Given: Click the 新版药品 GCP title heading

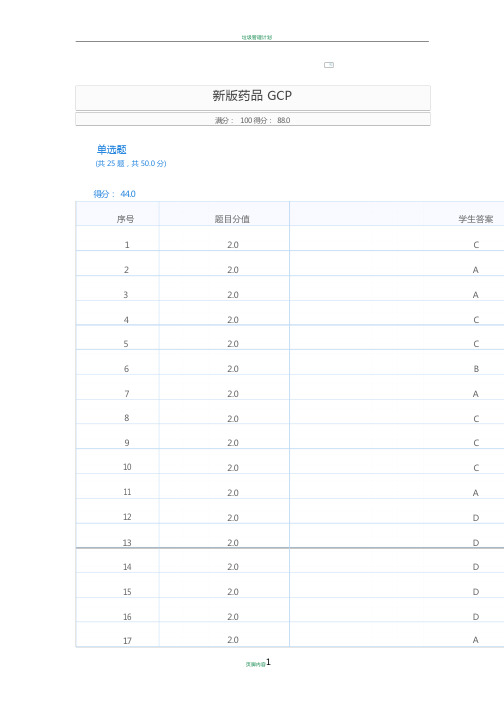Looking at the screenshot, I should click(x=252, y=95).
